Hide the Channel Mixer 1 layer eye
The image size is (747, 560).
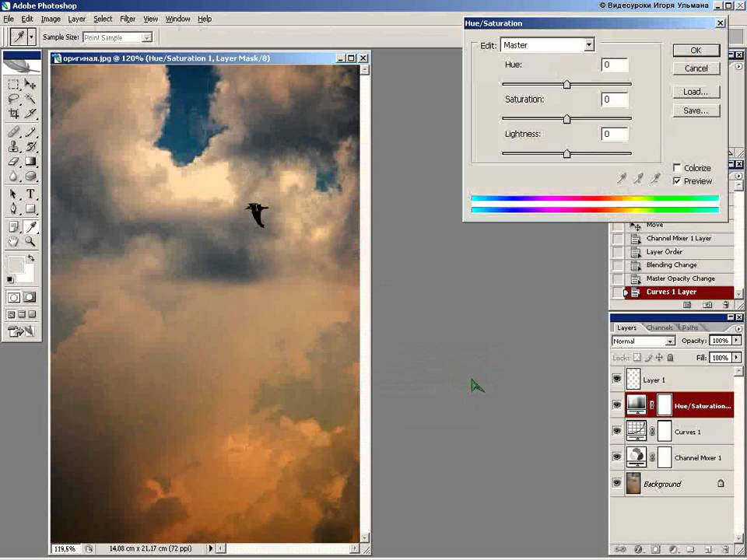[617, 457]
